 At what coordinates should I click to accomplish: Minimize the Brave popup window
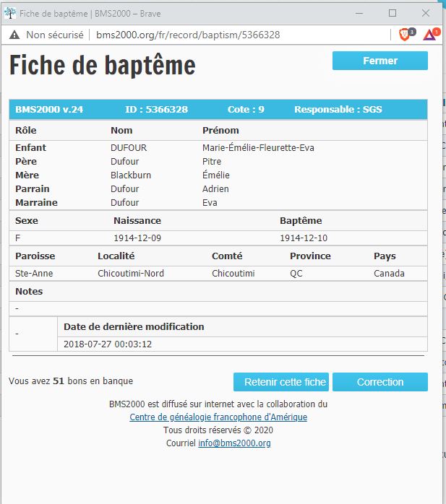tap(359, 14)
